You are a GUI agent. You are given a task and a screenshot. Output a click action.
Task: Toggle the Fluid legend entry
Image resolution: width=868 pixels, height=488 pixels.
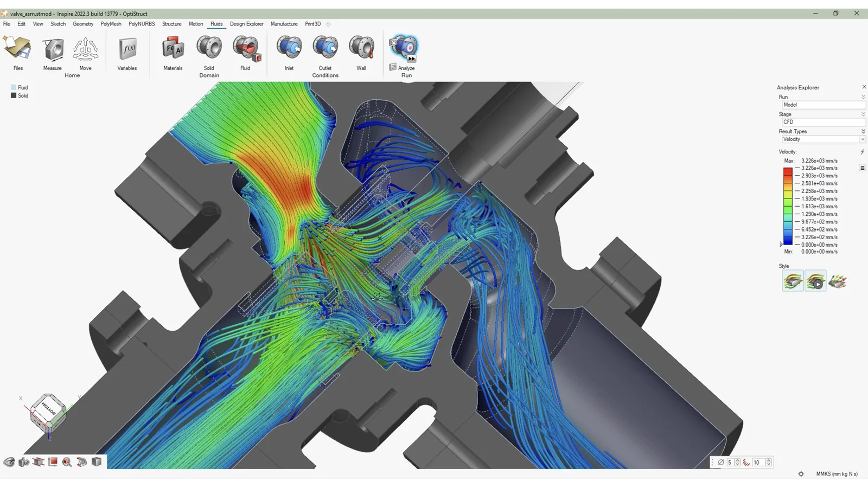pyautogui.click(x=20, y=87)
